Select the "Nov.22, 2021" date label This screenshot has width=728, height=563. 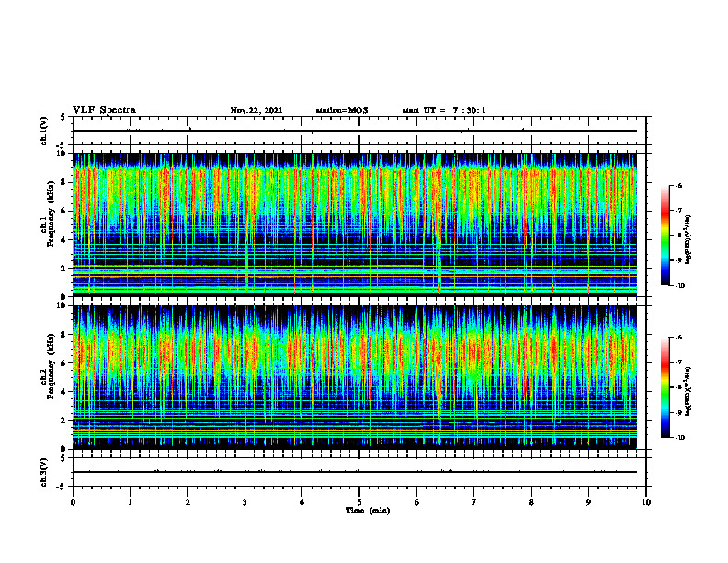[256, 110]
